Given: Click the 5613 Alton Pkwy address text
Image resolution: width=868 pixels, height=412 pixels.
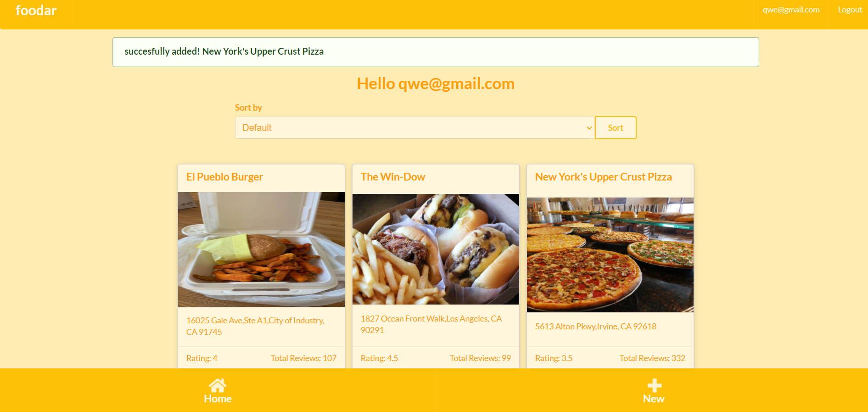Looking at the screenshot, I should point(595,327).
